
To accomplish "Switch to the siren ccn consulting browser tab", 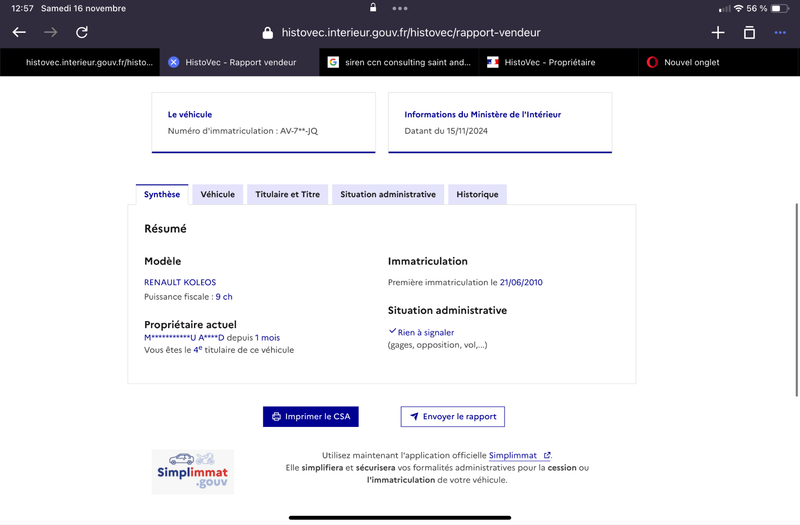I will tap(399, 62).
